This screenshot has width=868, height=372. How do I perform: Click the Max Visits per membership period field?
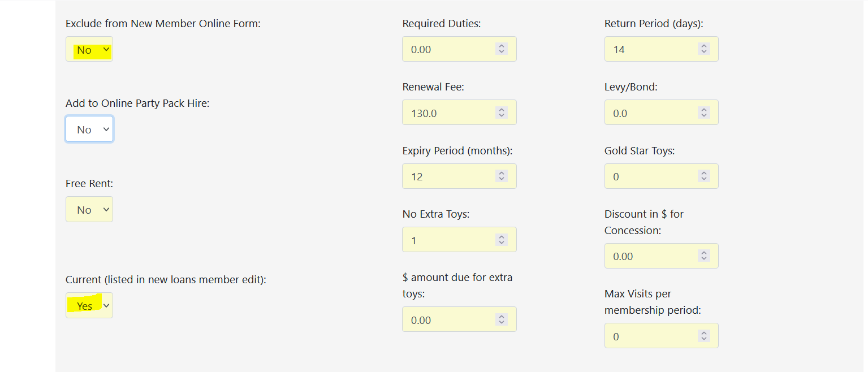coord(651,336)
